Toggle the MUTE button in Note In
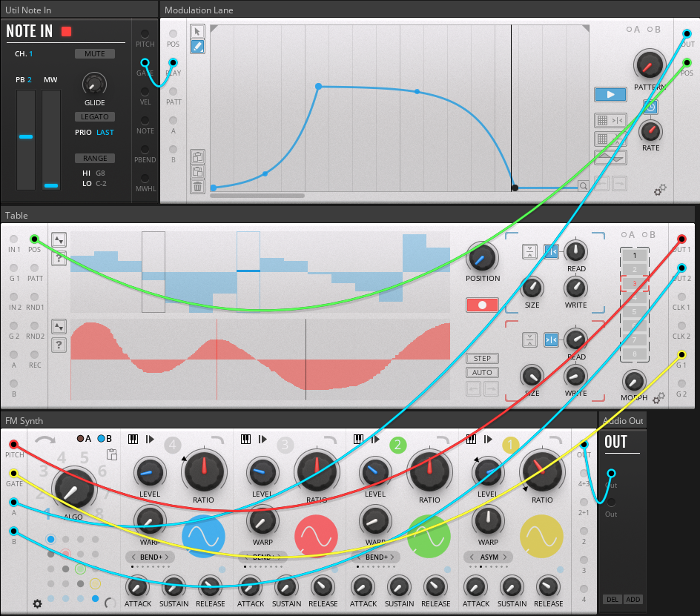This screenshot has width=700, height=616. [94, 54]
